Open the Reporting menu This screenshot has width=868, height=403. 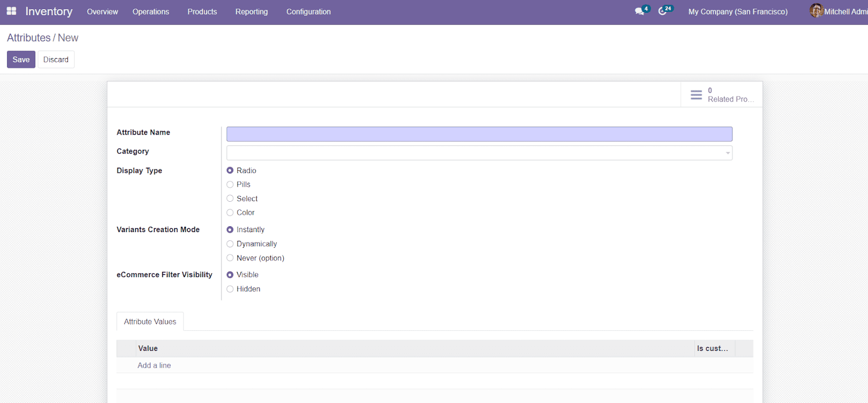click(251, 12)
